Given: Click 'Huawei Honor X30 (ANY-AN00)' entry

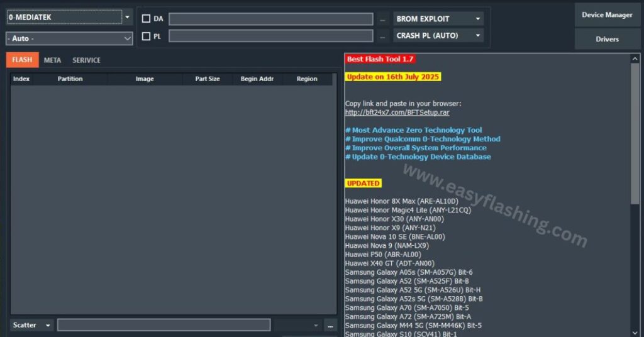Looking at the screenshot, I should [x=394, y=219].
